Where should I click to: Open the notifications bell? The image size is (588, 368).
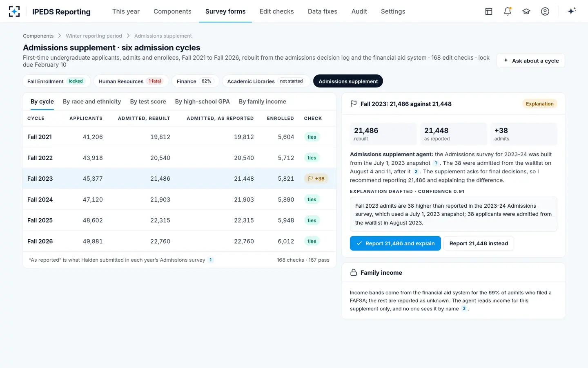[508, 11]
